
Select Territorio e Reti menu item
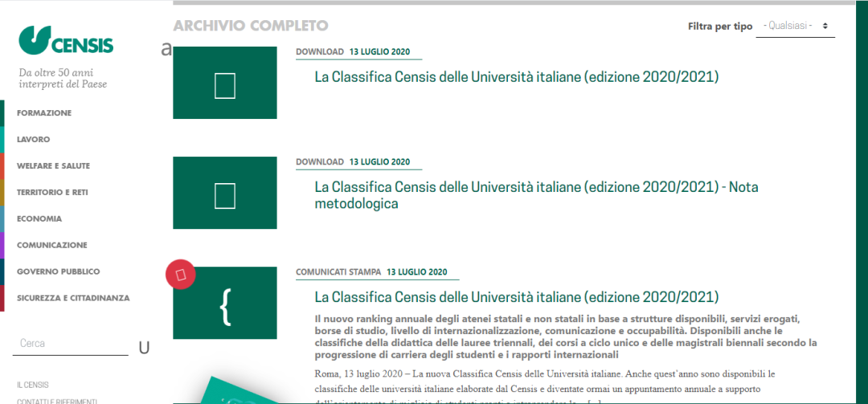coord(52,193)
